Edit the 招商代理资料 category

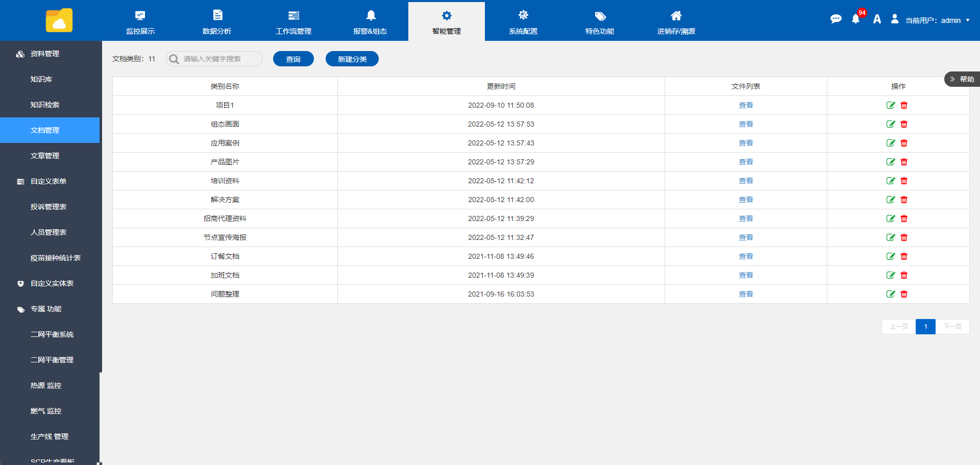(x=891, y=218)
